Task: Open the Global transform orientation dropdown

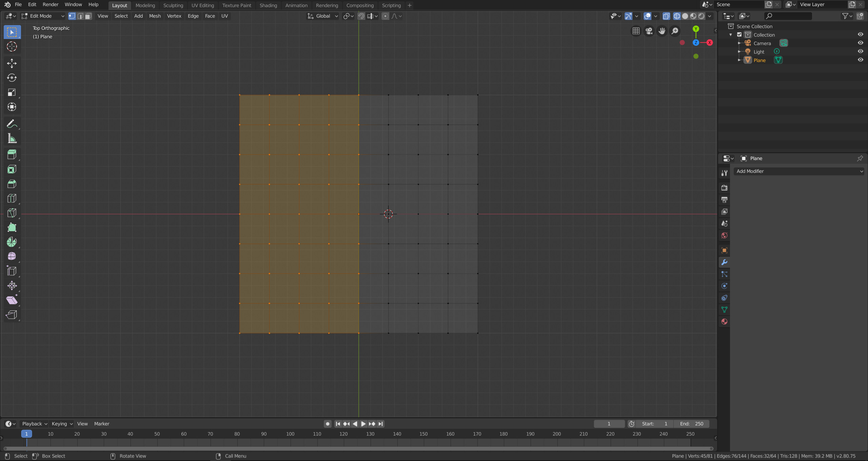Action: (326, 16)
